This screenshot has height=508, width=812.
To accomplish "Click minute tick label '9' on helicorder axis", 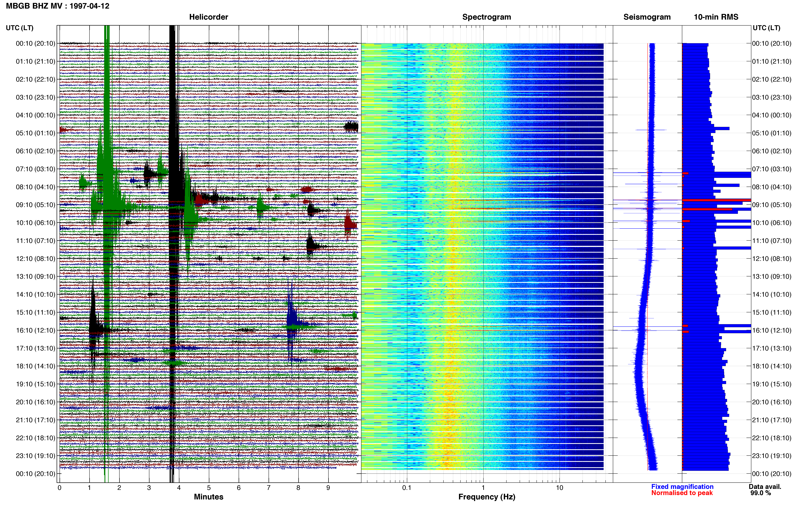I will (x=328, y=488).
